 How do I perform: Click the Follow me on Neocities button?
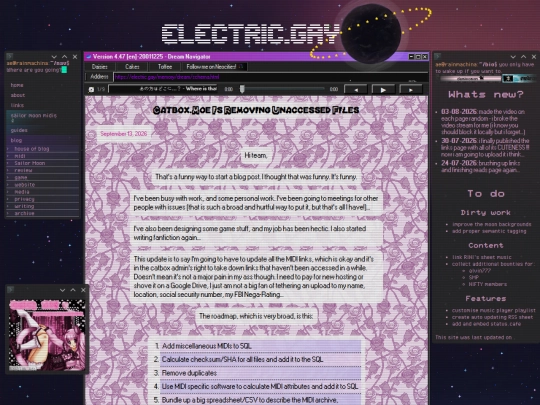[x=215, y=67]
